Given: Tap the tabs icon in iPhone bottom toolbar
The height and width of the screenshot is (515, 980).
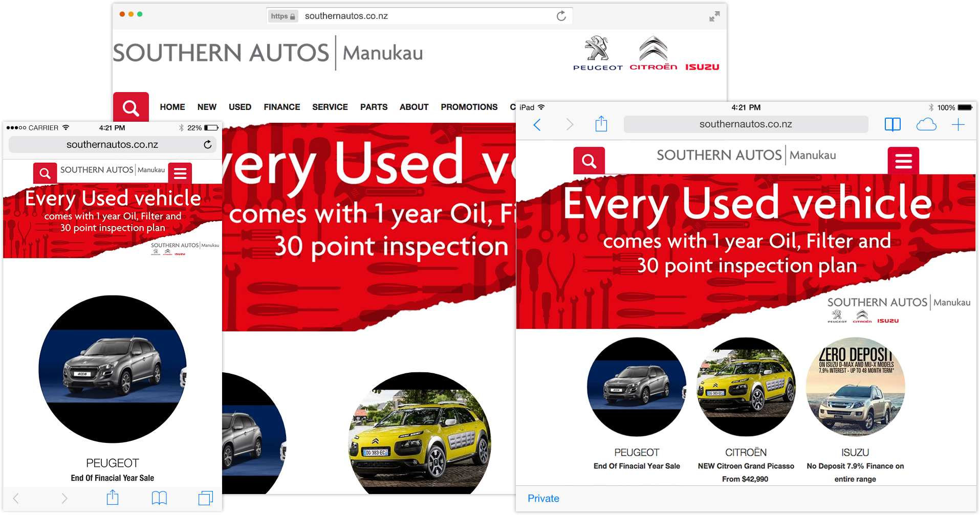Looking at the screenshot, I should [x=206, y=498].
